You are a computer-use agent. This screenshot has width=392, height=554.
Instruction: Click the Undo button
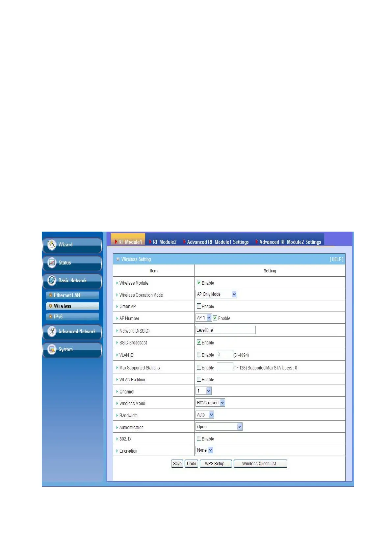tap(191, 464)
